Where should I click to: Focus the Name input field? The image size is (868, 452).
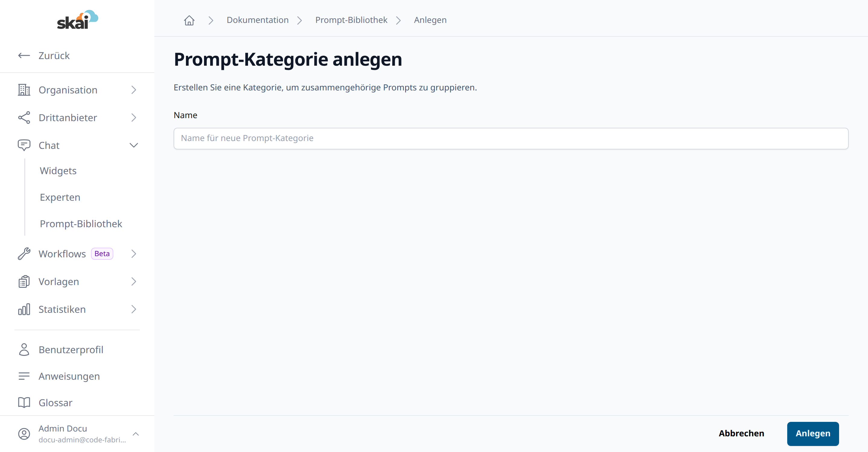[511, 138]
